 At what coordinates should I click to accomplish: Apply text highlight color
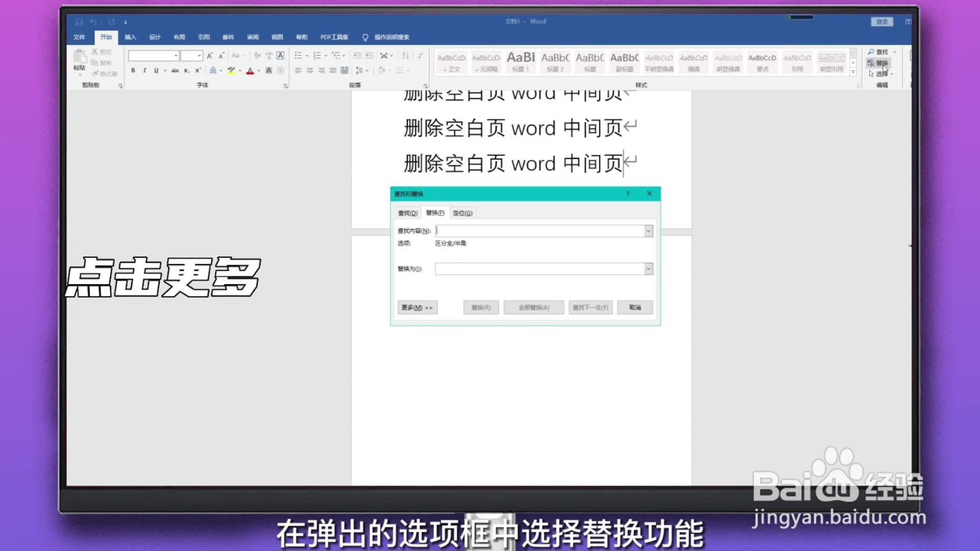[x=232, y=70]
